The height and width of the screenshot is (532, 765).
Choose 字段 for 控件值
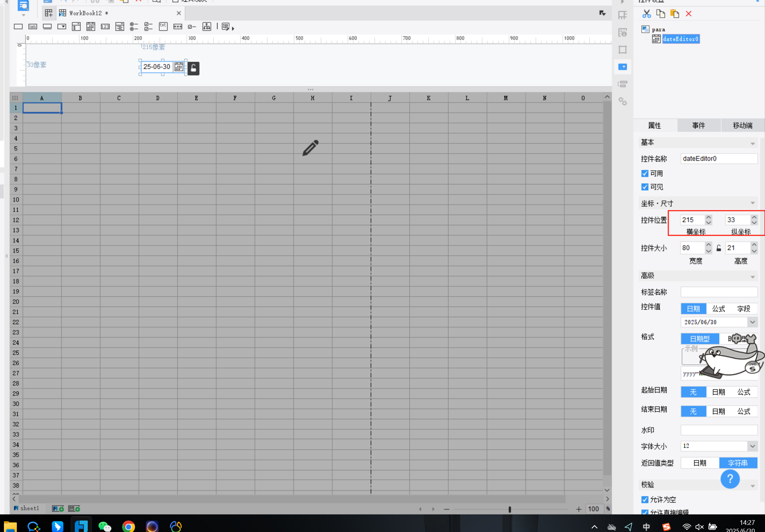tap(744, 308)
